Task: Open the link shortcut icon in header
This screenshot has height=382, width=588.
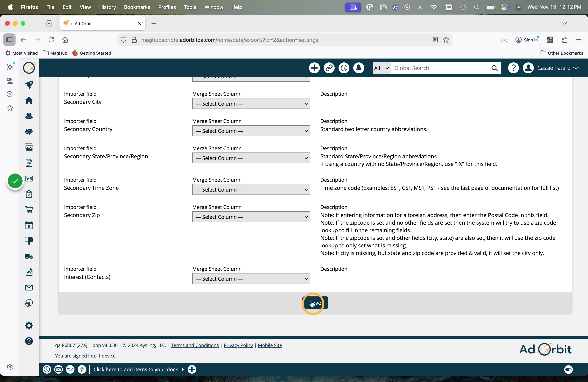Action: point(329,68)
